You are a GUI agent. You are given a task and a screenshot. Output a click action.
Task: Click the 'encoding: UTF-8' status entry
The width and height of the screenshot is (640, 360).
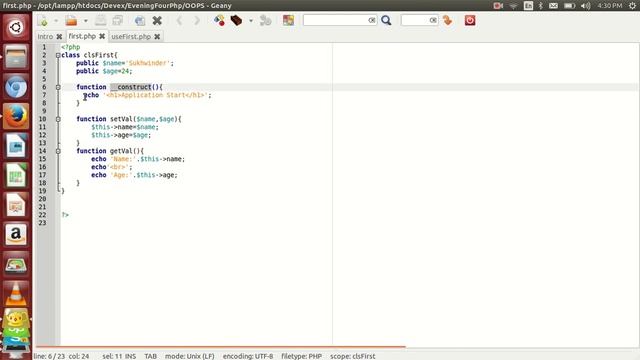tap(248, 356)
